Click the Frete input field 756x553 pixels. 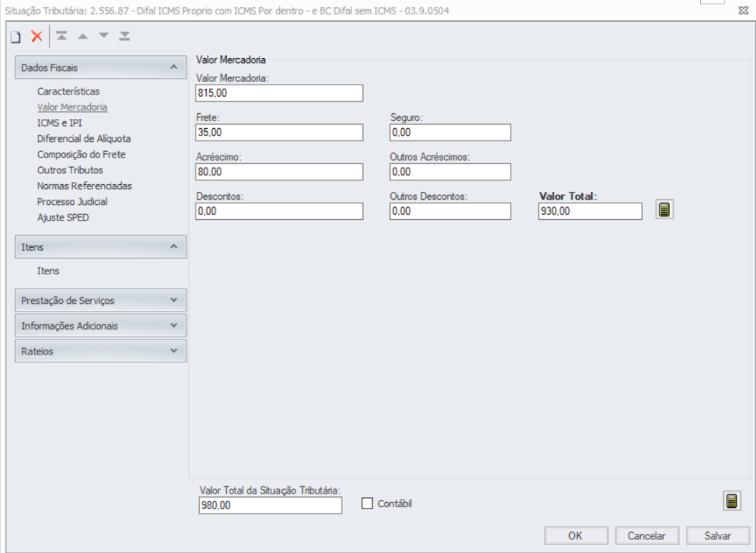[x=279, y=133]
